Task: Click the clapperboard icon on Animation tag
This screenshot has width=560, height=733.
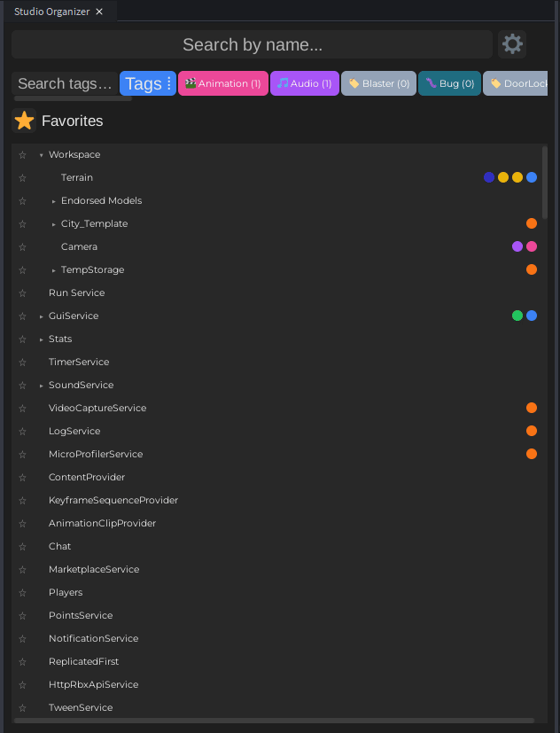Action: [x=191, y=83]
